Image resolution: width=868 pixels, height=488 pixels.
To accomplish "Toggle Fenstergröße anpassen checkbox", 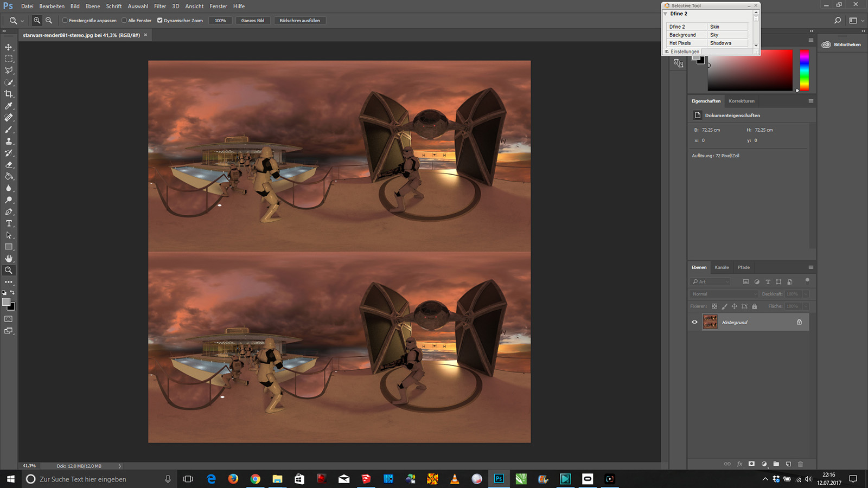I will [65, 21].
